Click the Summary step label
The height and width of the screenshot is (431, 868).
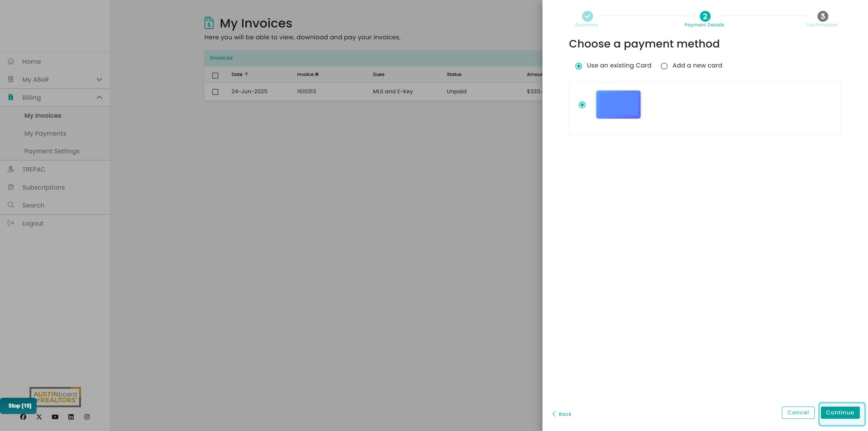[586, 25]
